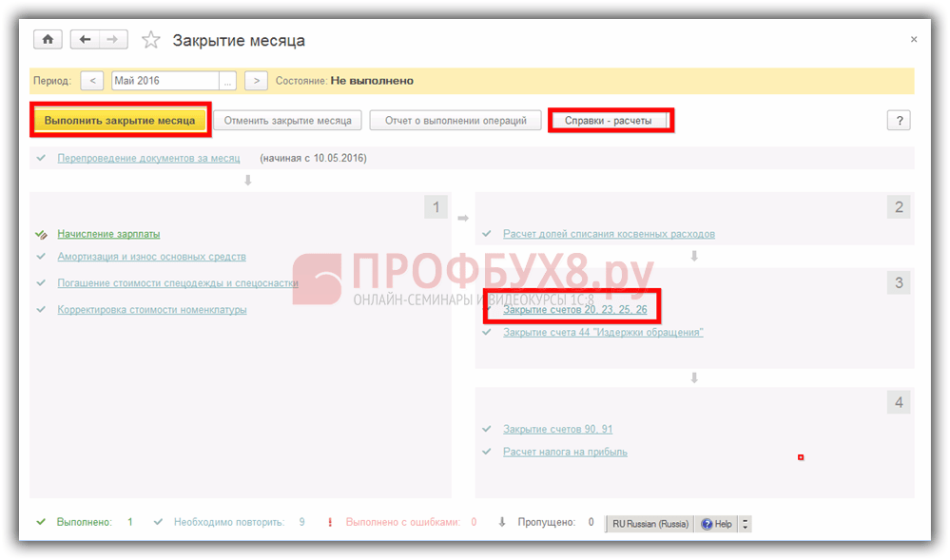Open Закрытие счетов 20, 23, 25, 26
The width and height of the screenshot is (950, 560).
pos(575,310)
